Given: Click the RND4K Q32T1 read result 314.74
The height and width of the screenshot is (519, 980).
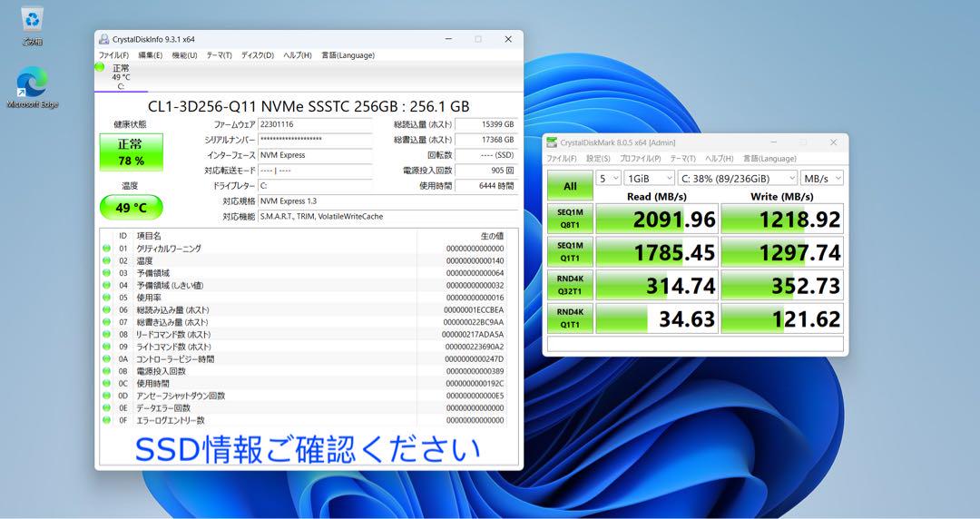Looking at the screenshot, I should (657, 285).
